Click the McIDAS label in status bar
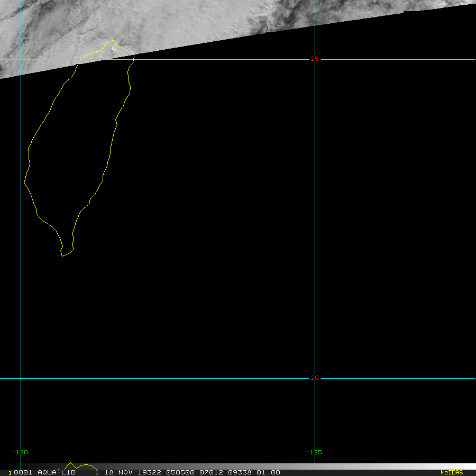476x476 pixels. 451,472
